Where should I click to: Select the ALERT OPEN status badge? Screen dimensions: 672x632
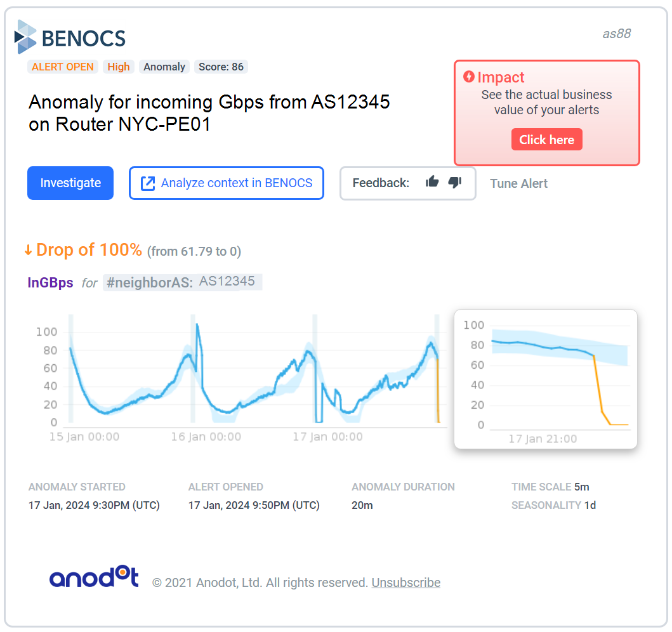point(62,67)
